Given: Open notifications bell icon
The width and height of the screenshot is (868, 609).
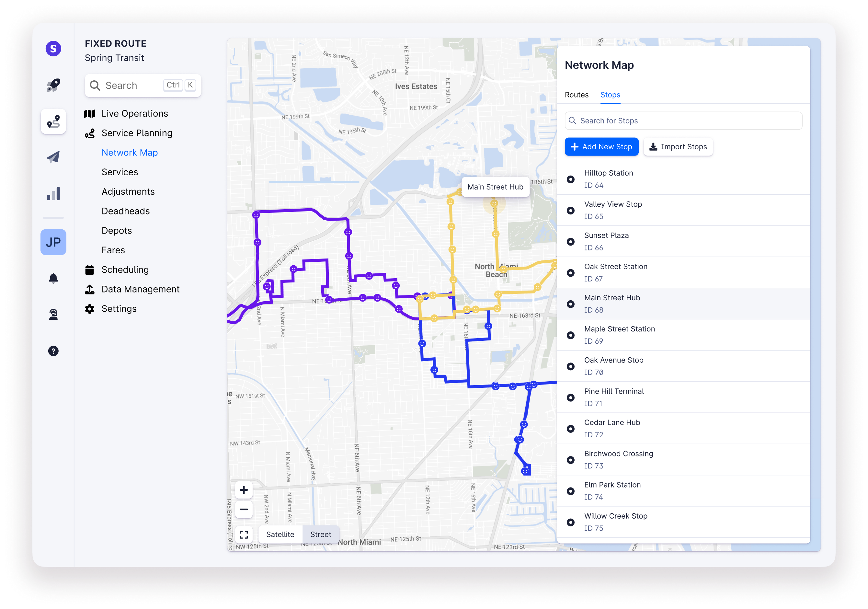Looking at the screenshot, I should tap(53, 278).
